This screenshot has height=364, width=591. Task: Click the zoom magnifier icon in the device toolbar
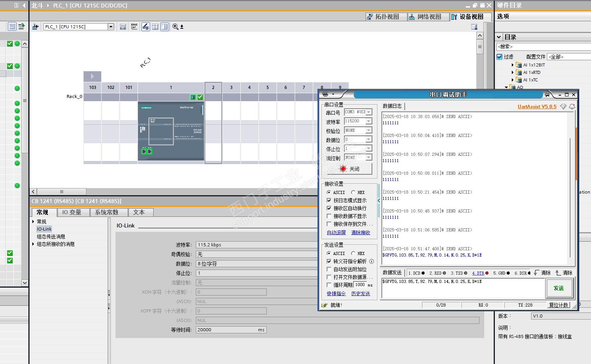click(175, 27)
